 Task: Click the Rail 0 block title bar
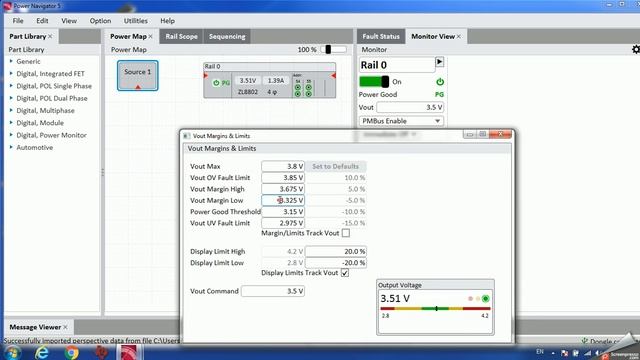pyautogui.click(x=269, y=66)
